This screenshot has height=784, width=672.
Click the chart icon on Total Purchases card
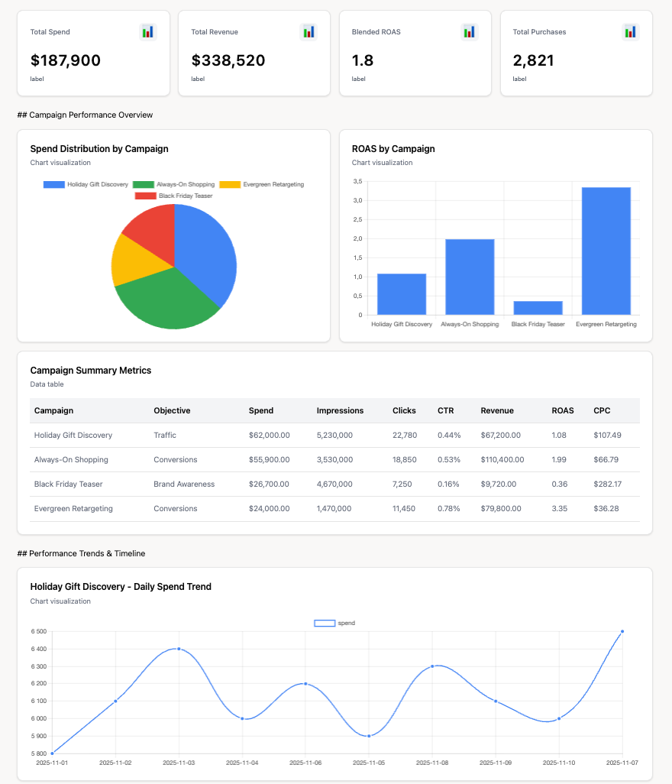[630, 31]
